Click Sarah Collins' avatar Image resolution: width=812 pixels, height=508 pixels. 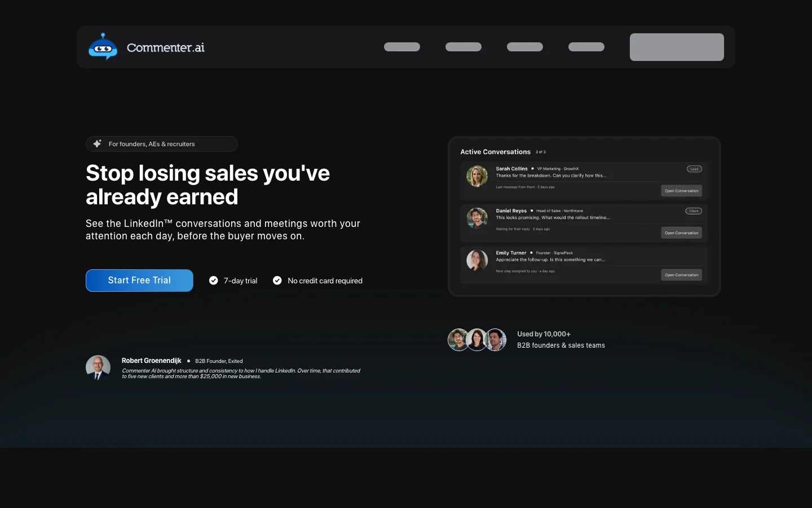[477, 176]
